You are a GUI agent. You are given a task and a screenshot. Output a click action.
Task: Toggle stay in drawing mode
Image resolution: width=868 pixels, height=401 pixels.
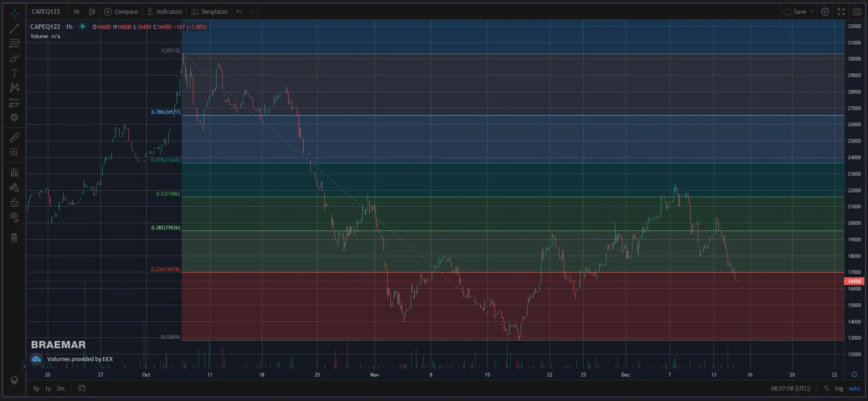pyautogui.click(x=14, y=187)
